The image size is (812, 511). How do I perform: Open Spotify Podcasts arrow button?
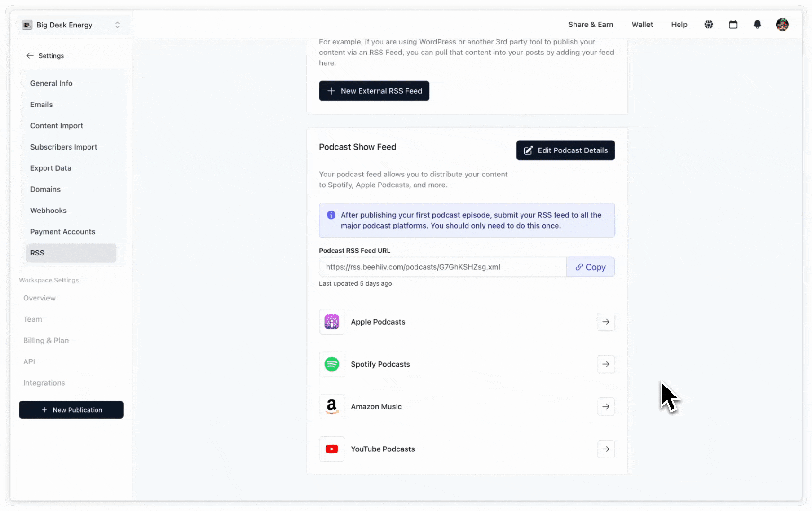tap(606, 364)
